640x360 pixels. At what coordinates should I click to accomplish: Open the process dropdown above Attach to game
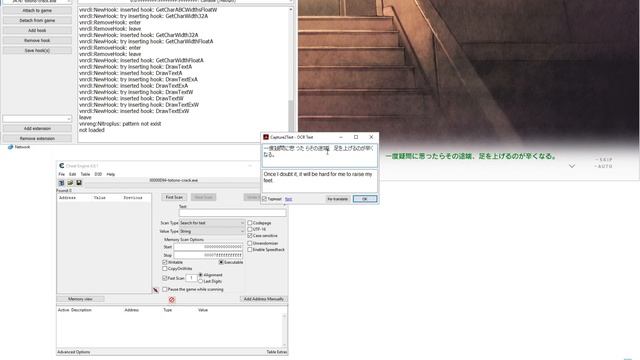click(37, 1)
